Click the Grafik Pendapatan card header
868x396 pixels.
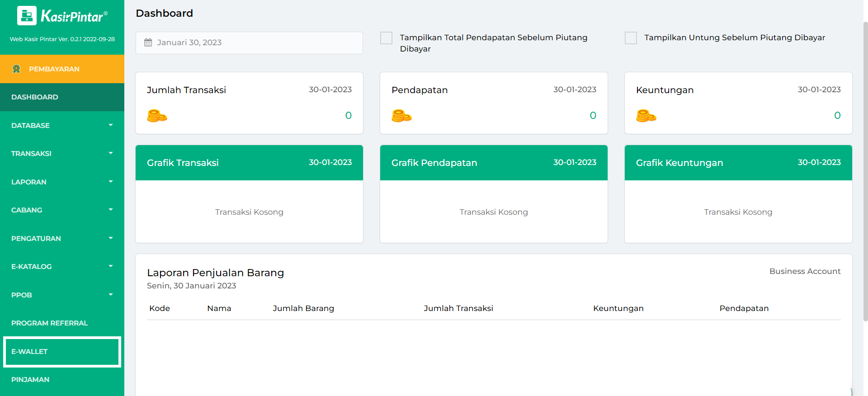(x=494, y=163)
